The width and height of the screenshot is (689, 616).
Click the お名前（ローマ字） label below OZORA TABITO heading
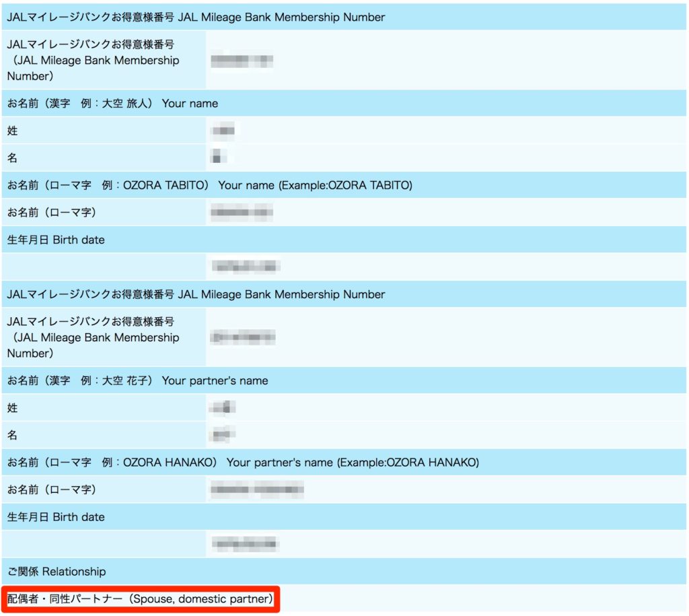tap(51, 212)
